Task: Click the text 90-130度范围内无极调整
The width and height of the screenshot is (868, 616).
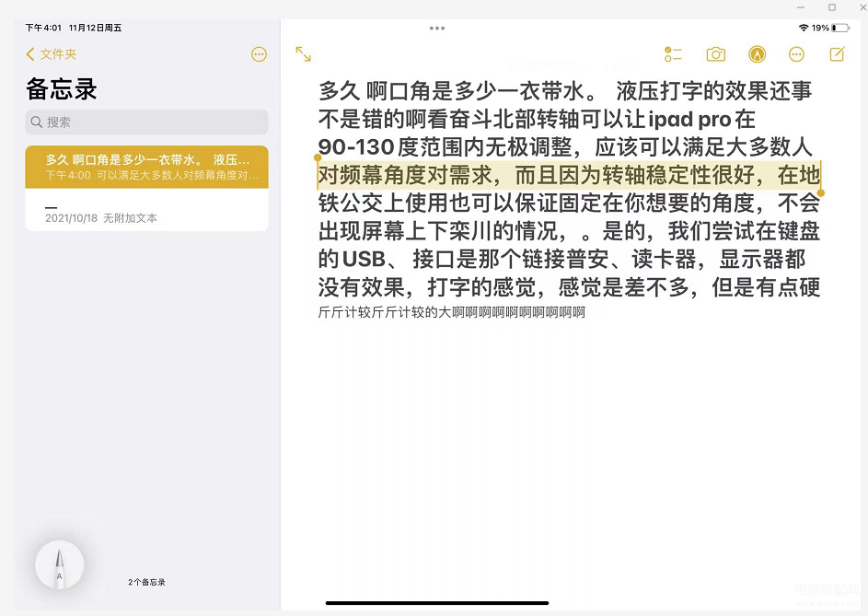Action: 446,147
